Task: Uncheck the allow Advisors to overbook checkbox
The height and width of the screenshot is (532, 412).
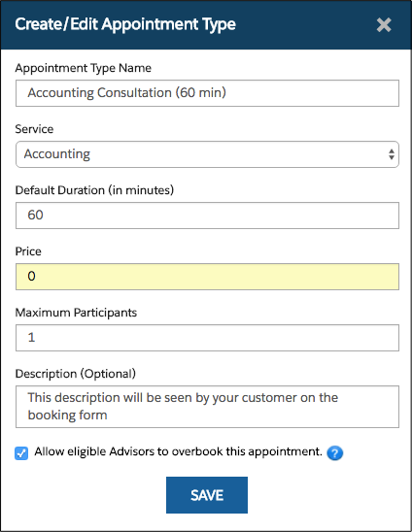Action: (x=21, y=453)
